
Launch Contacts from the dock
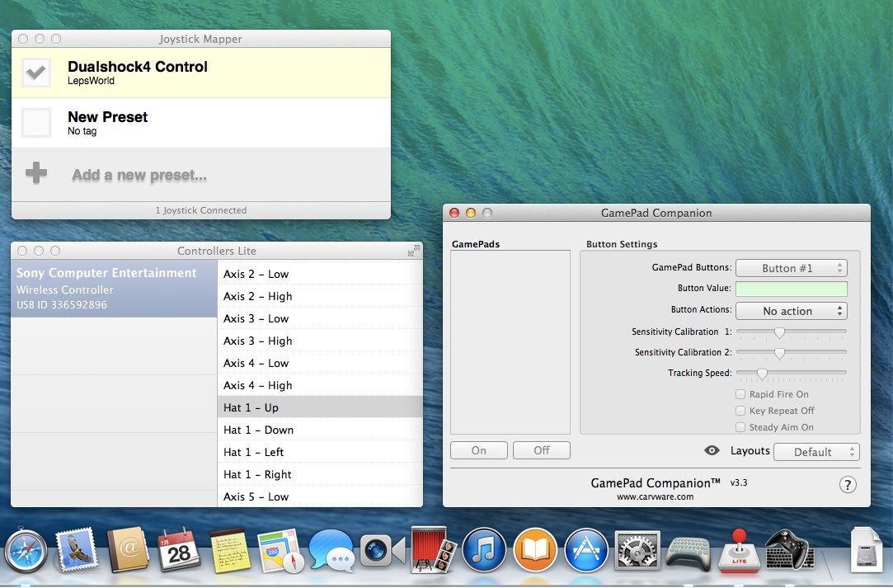coord(127,550)
